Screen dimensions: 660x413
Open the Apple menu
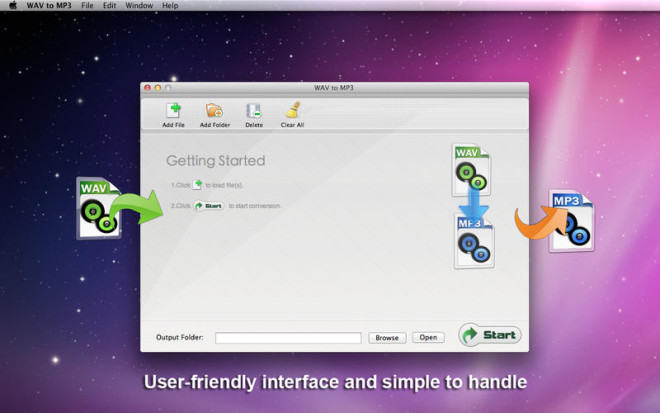pos(13,5)
